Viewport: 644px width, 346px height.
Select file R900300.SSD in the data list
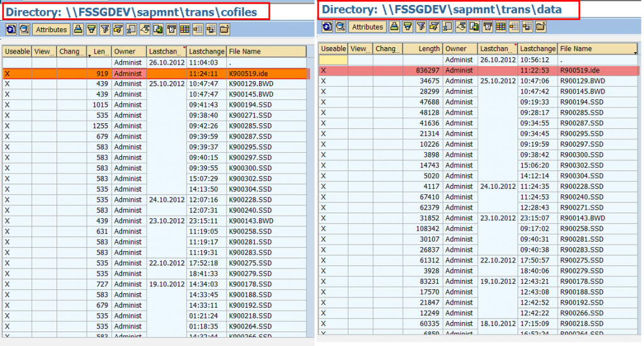582,155
